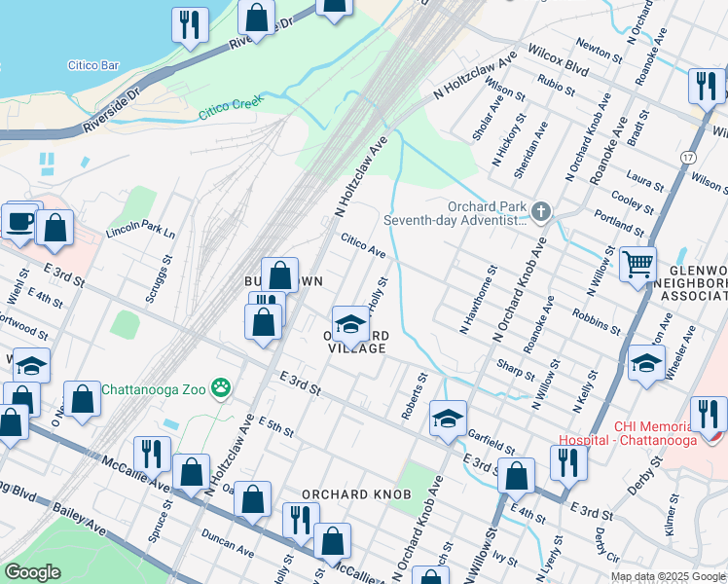Open the shopping bag pin on Riverside Dr

[256, 19]
